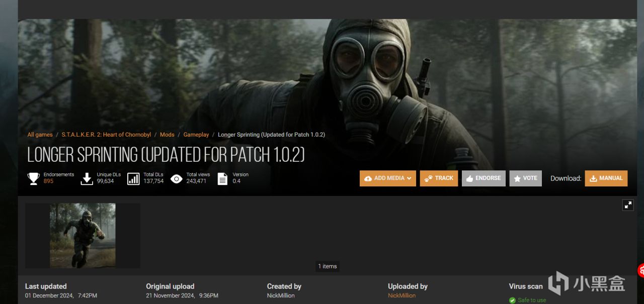Click the Created by NickMillion text
Image resolution: width=644 pixels, height=304 pixels.
(281, 295)
